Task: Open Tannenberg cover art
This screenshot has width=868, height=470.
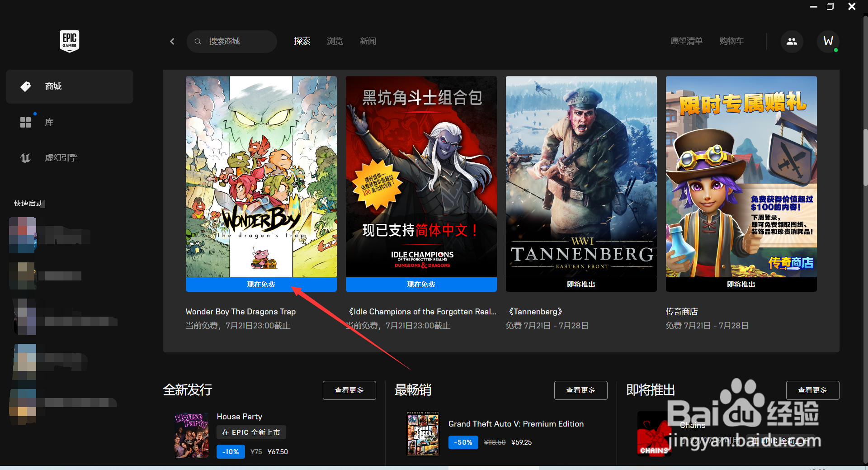Action: (x=581, y=176)
